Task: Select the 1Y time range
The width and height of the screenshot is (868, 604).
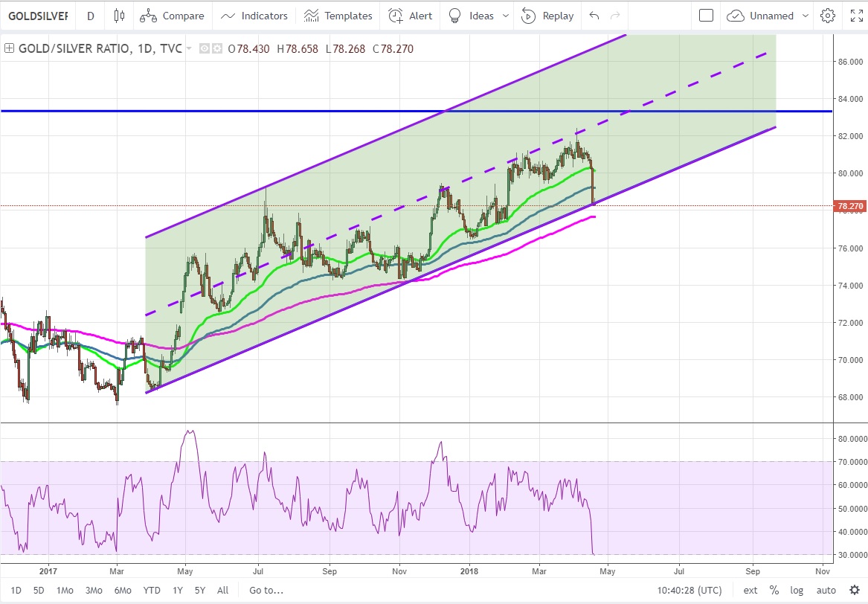Action: point(178,590)
